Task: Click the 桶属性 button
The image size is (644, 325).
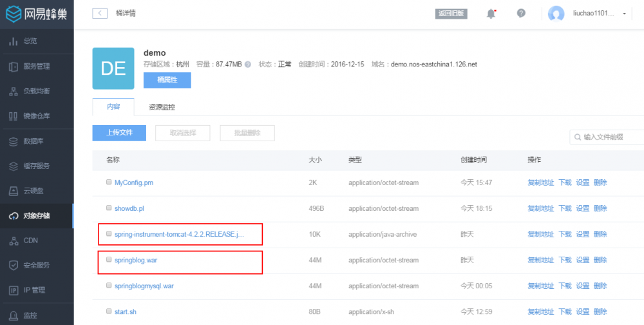Action: [x=167, y=80]
